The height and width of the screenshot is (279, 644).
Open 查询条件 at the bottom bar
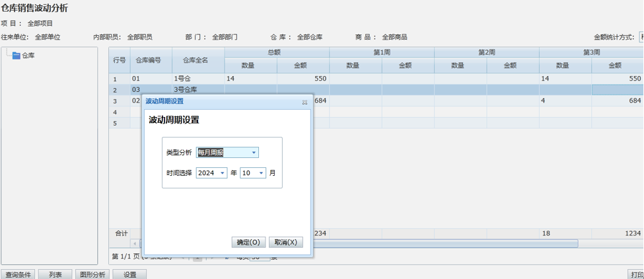pos(18,274)
